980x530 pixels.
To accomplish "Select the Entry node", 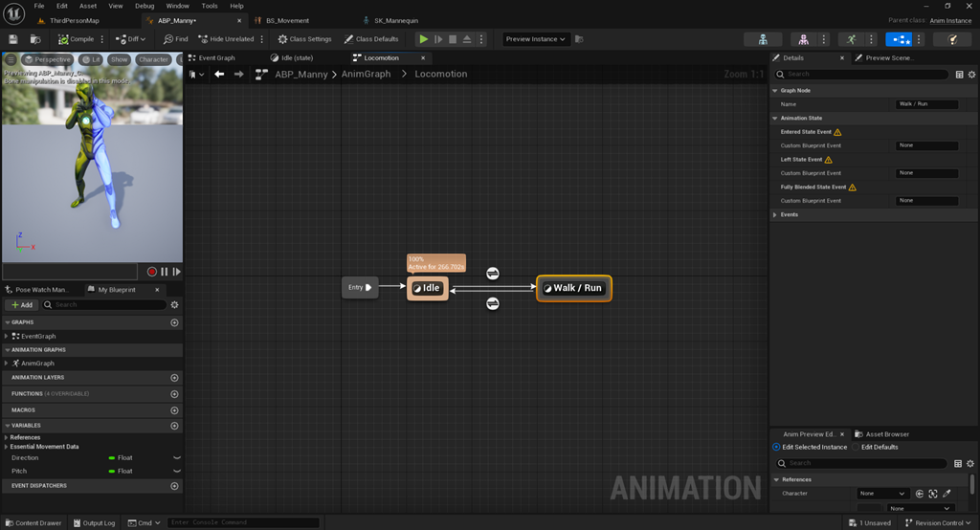I will [x=360, y=288].
